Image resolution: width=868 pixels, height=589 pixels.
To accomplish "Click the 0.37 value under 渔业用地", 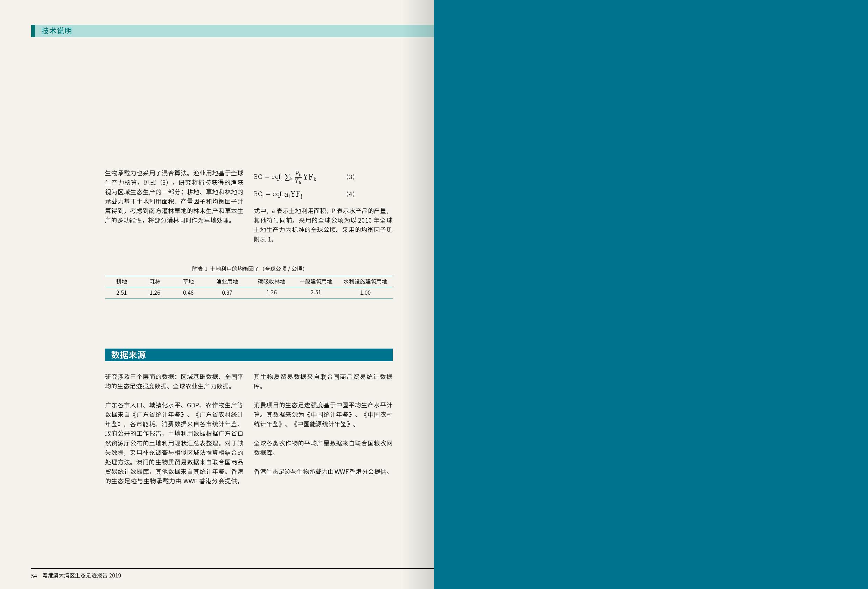I will (227, 293).
